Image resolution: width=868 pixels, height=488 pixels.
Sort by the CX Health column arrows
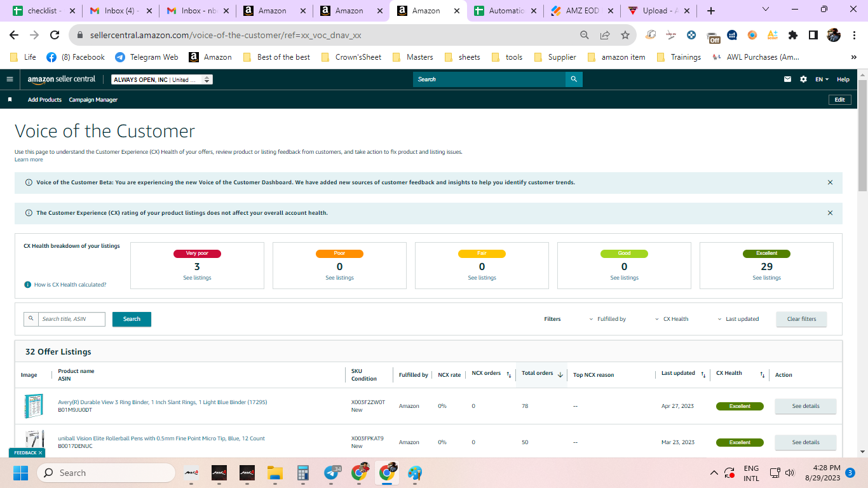click(763, 375)
